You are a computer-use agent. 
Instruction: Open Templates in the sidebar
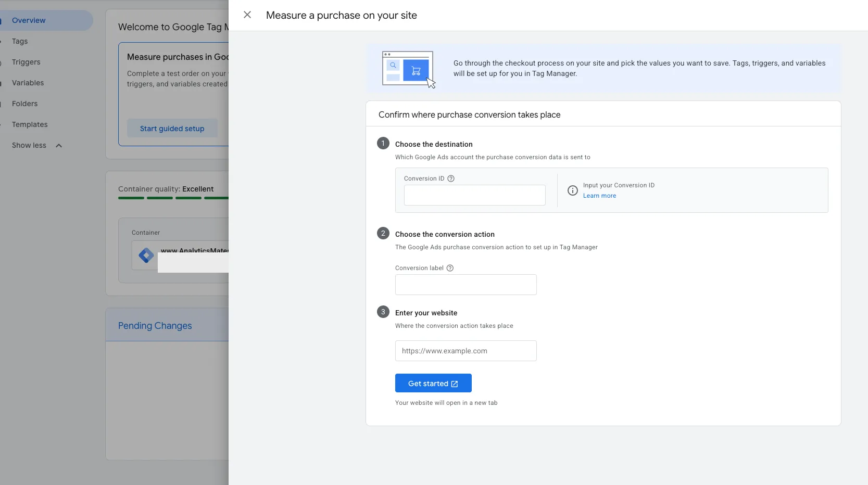[x=30, y=124]
